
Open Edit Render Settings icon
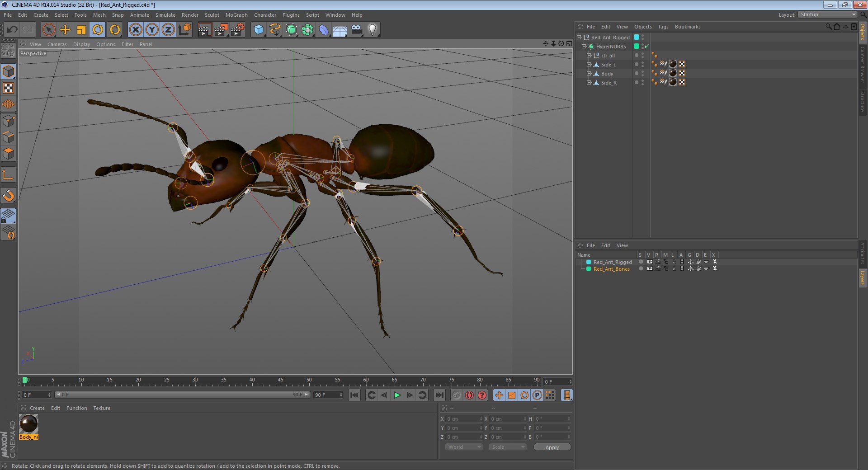coord(237,30)
